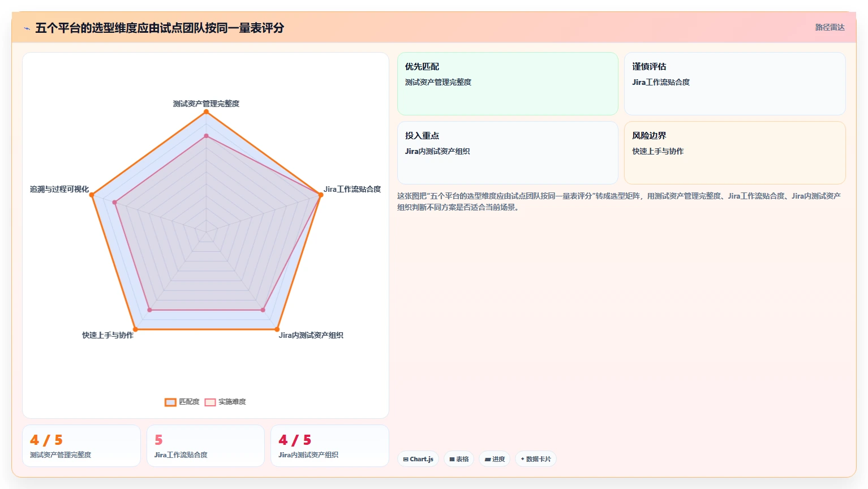Screen dimensions: 868x489
Task: Toggle the 匹配度 legend swatch
Action: click(x=170, y=402)
